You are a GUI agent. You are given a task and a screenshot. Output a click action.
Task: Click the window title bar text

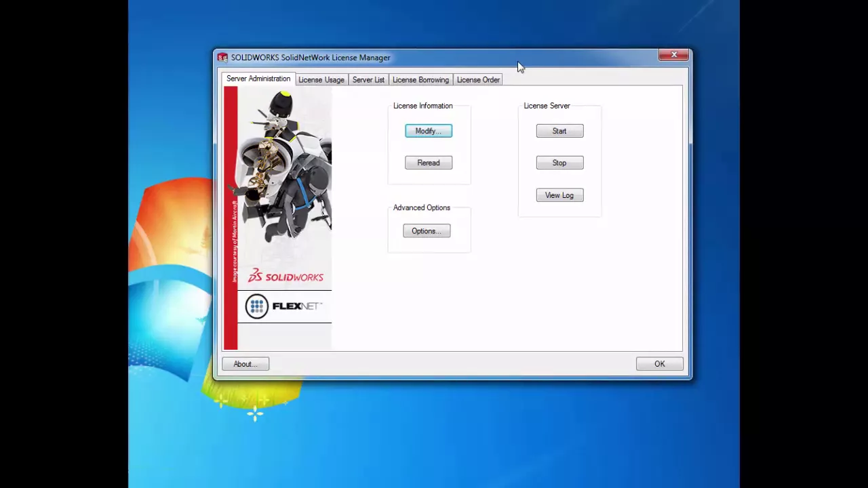coord(311,58)
